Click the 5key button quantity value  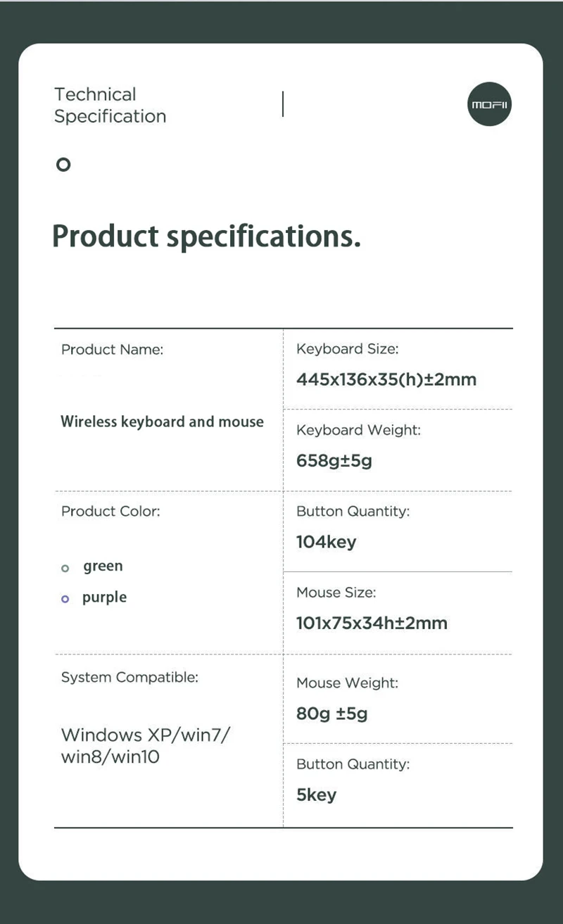[317, 795]
